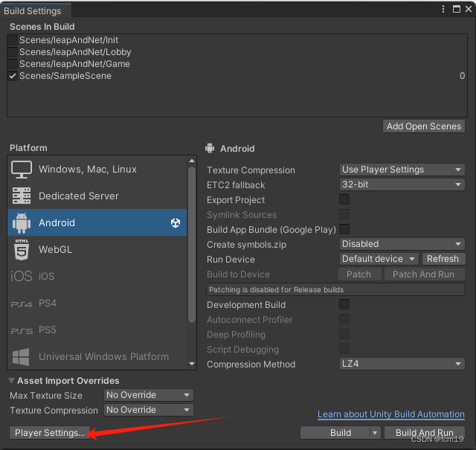Open the window kebab options menu
Viewport: 476px width, 450px height.
click(x=443, y=9)
